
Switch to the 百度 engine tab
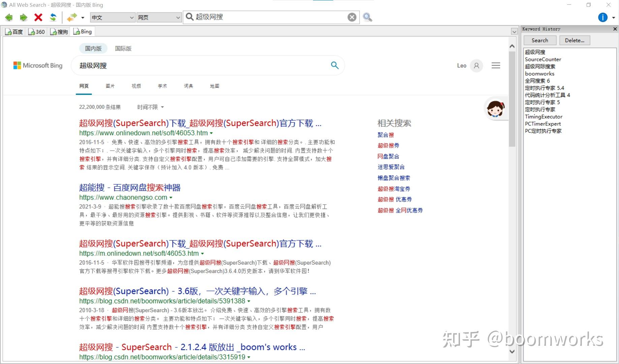tap(14, 31)
